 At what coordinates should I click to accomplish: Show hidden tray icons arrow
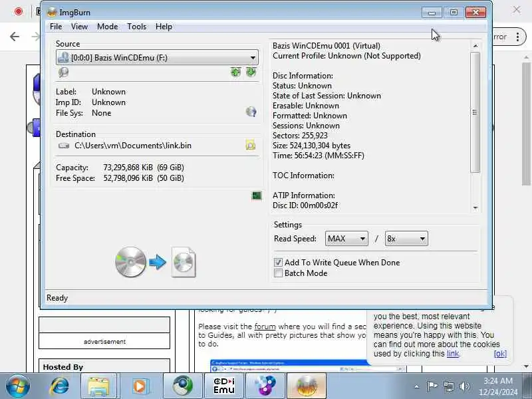coord(417,386)
